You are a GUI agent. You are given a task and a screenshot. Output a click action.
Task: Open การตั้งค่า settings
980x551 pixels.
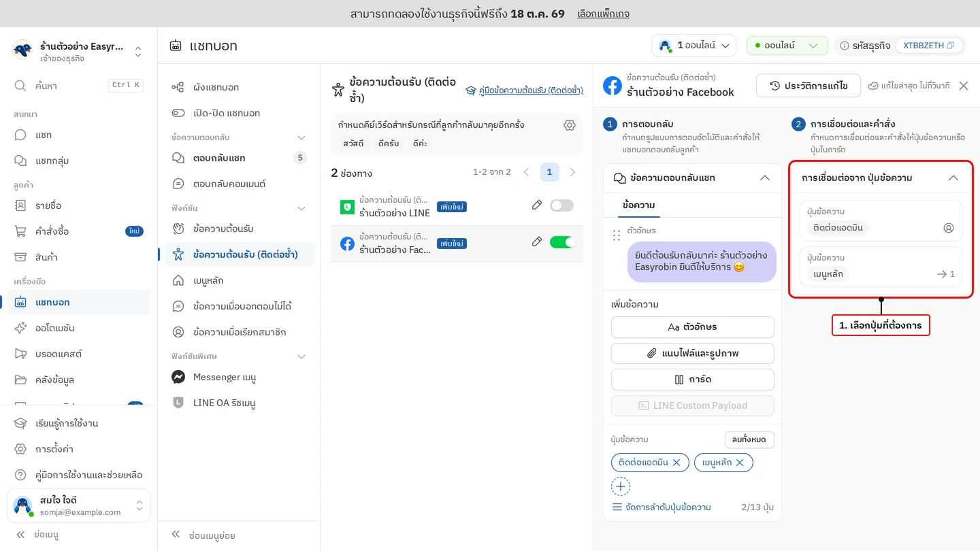(x=78, y=449)
